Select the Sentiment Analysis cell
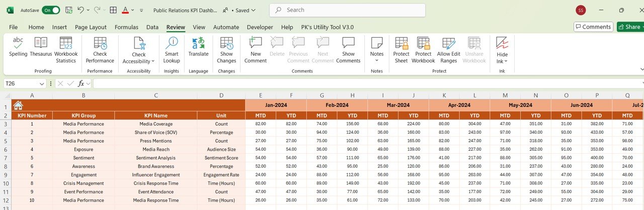 156,158
